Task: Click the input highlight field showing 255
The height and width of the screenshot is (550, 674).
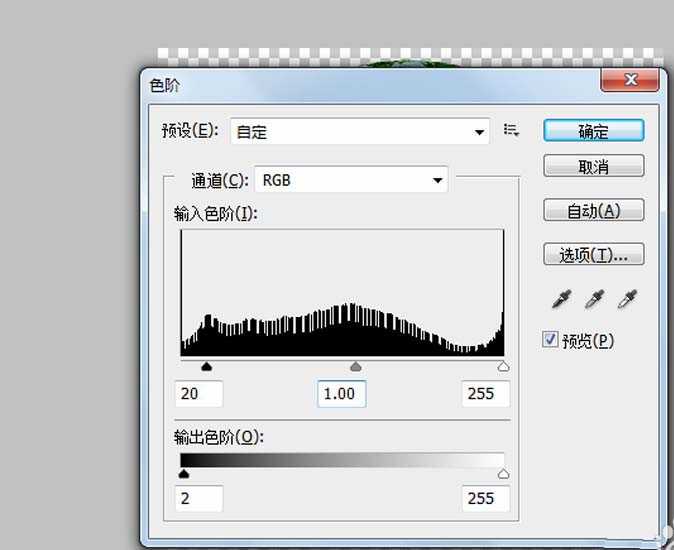Action: [485, 393]
